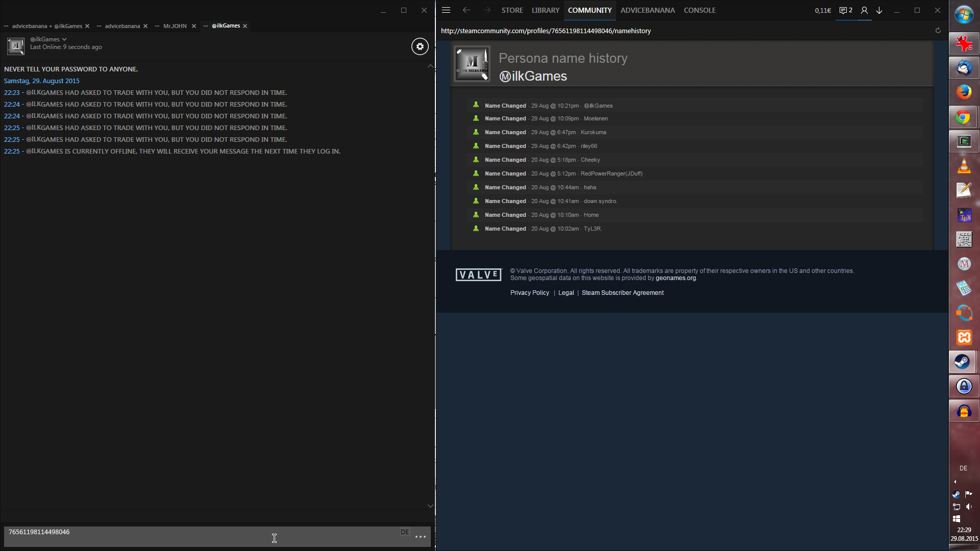Image resolution: width=980 pixels, height=551 pixels.
Task: Go back with the left arrow
Action: [x=466, y=10]
